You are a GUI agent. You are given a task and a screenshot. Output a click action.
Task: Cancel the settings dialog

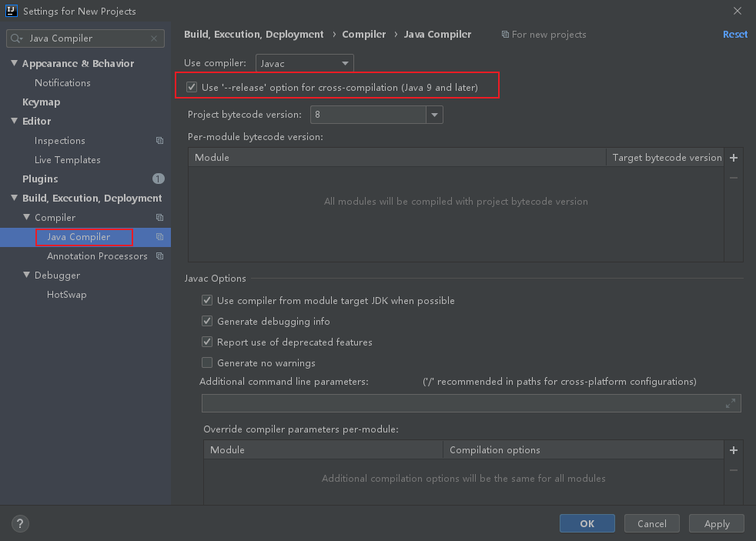[652, 523]
